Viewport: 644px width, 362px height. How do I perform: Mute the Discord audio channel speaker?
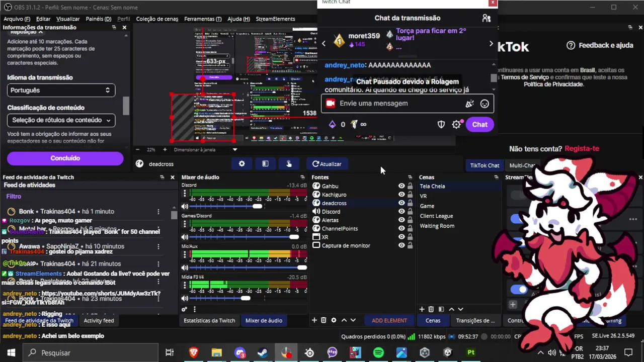[x=185, y=206]
